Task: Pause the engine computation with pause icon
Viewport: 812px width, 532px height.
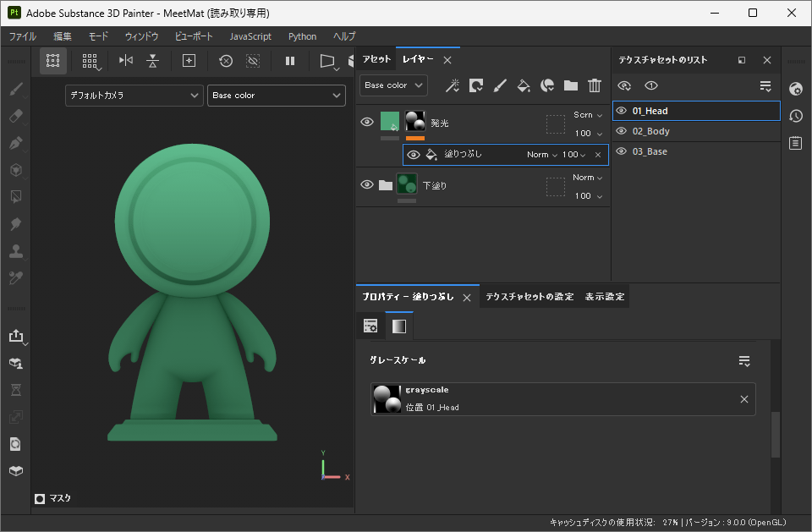Action: click(x=290, y=61)
